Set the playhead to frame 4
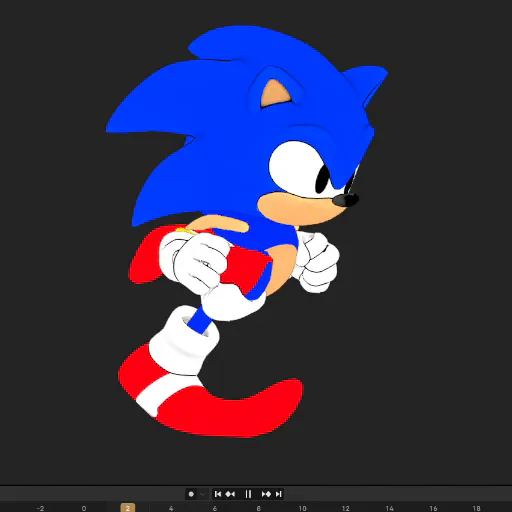Viewport: 512px width, 512px height. coord(171,508)
